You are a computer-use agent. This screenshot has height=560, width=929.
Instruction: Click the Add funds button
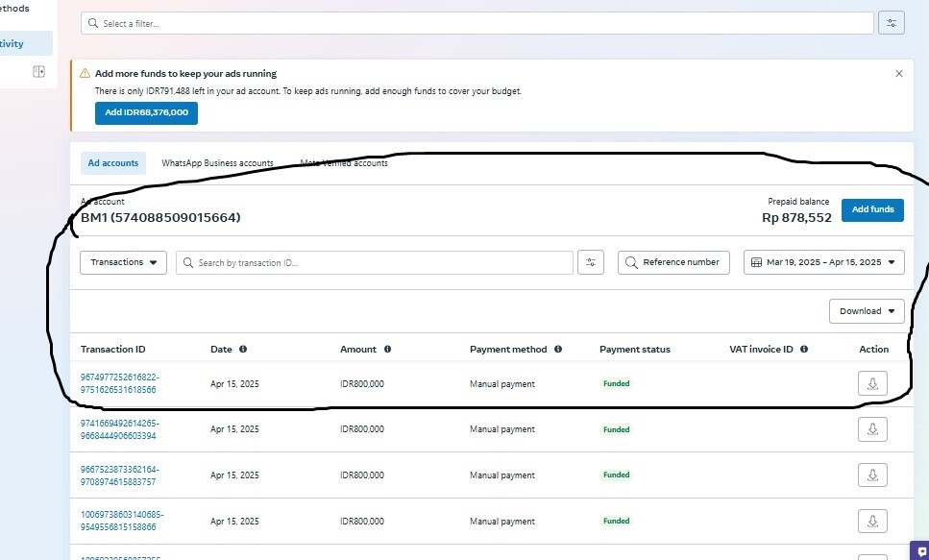(x=872, y=209)
